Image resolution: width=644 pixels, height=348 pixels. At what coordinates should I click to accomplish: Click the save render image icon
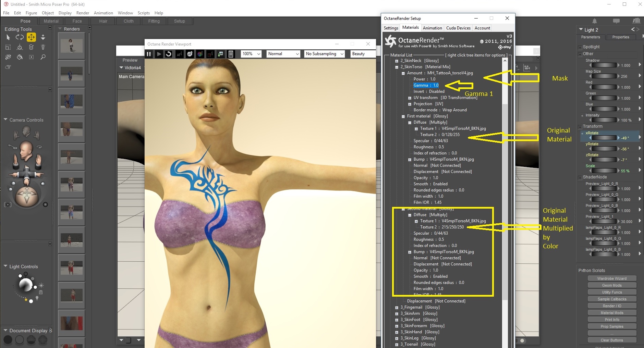(x=221, y=54)
